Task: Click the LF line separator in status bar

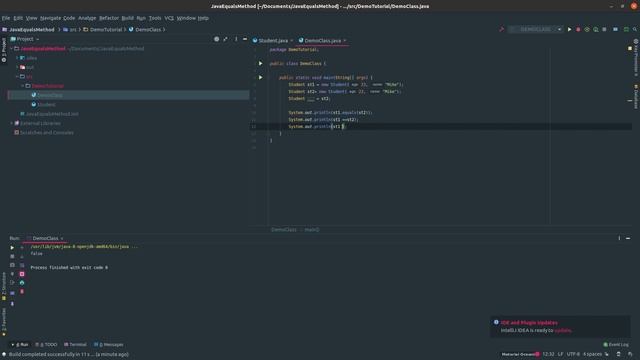Action: [560, 354]
